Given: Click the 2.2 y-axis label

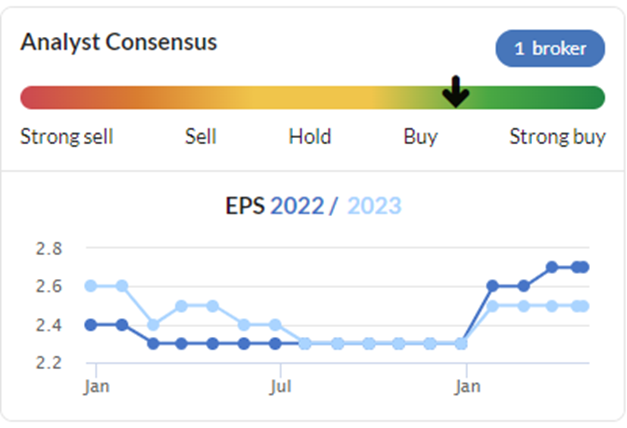Looking at the screenshot, I should (49, 363).
